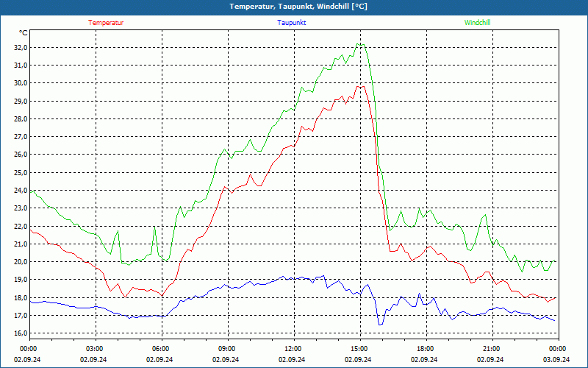
Task: Click the 18,0 y-axis value
Action: click(21, 298)
